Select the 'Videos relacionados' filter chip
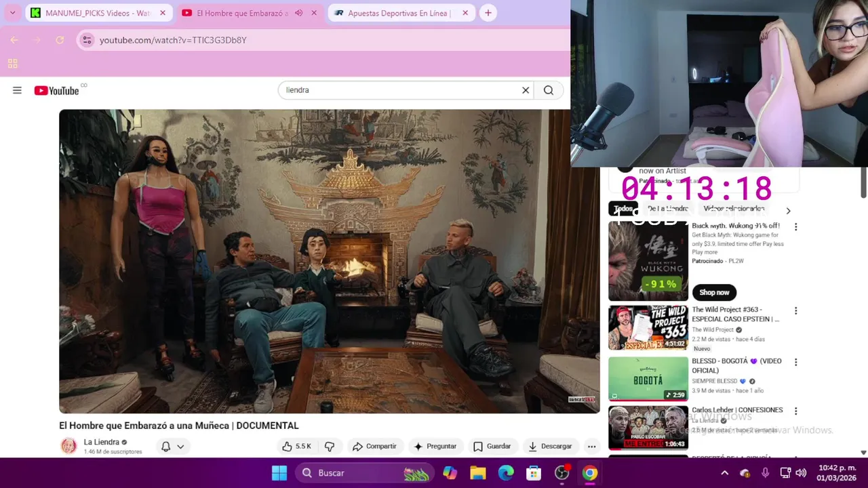Screen dimensions: 868x488 (x=734, y=209)
